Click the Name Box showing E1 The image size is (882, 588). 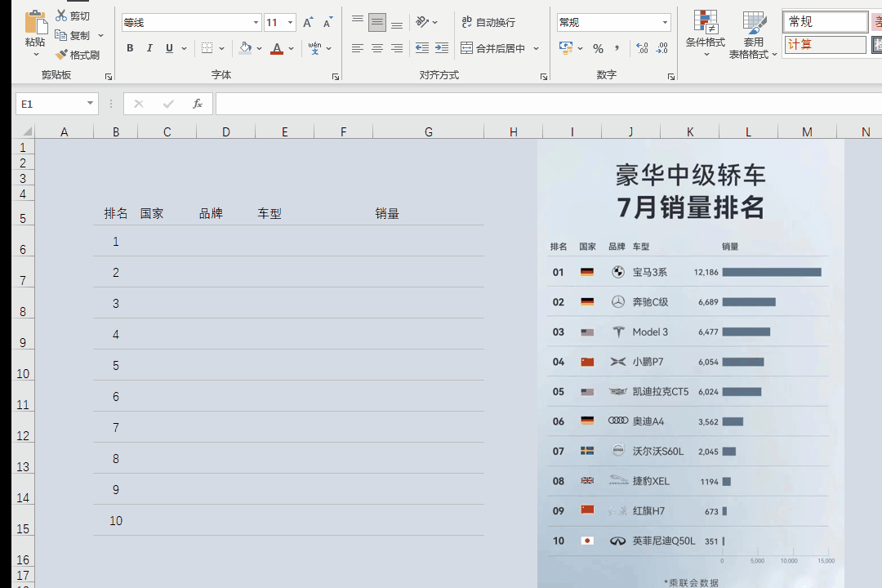coord(56,104)
